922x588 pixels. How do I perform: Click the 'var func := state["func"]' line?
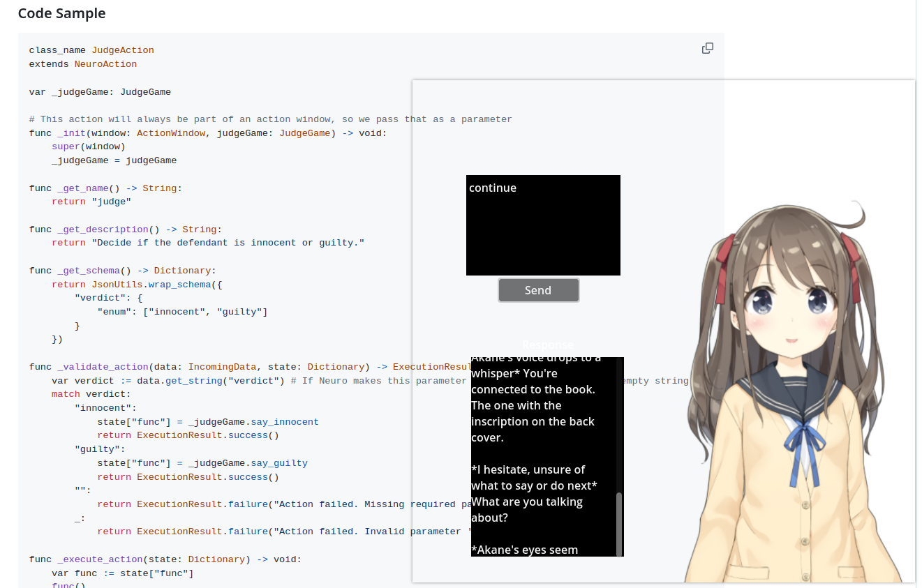point(123,573)
